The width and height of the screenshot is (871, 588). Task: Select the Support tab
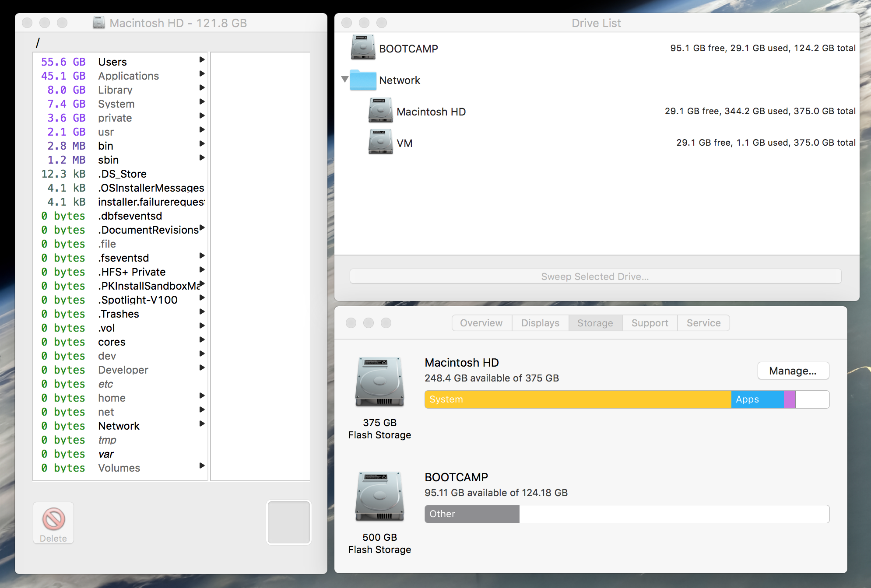650,323
